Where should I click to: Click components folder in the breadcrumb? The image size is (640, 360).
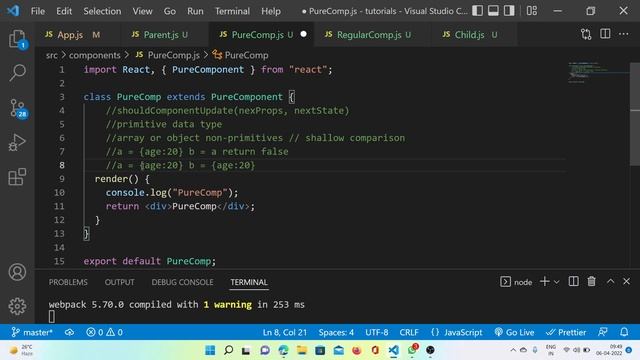[x=95, y=55]
